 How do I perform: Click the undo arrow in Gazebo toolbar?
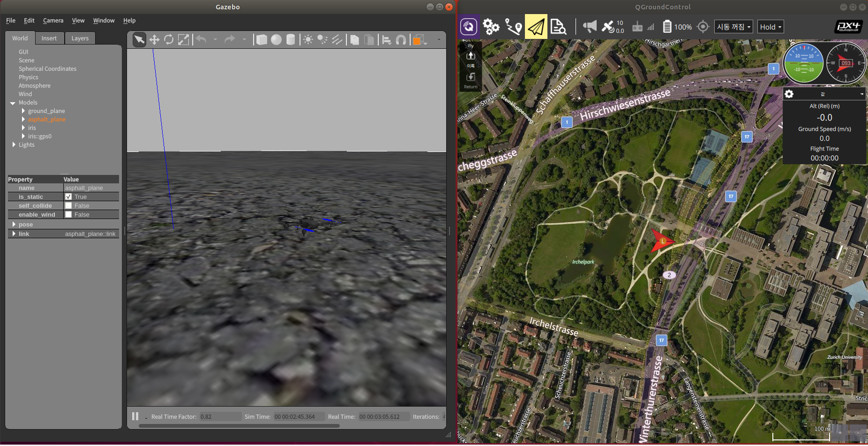click(x=201, y=40)
